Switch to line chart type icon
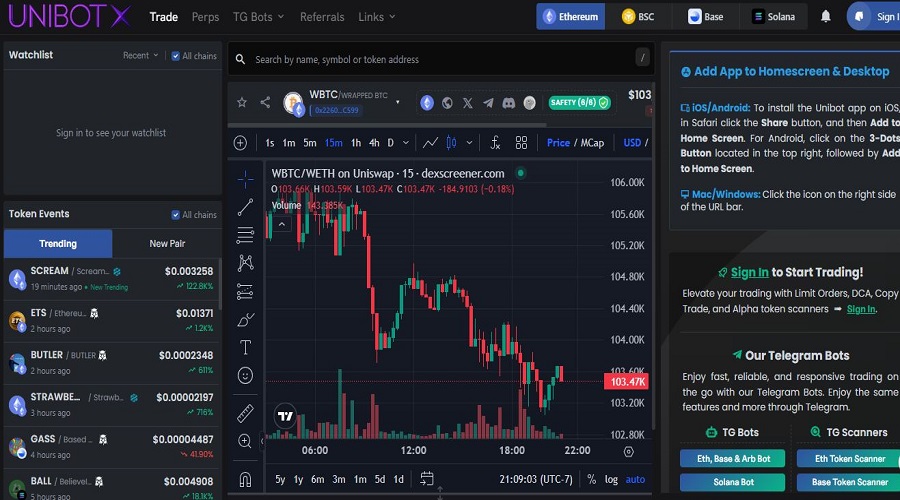Screen dimensions: 900x500 (430, 142)
